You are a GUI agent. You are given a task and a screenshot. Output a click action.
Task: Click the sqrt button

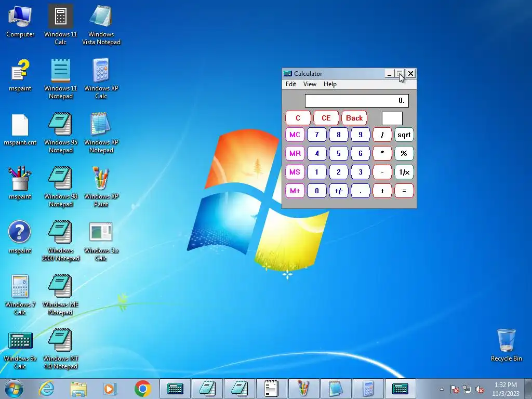(404, 135)
